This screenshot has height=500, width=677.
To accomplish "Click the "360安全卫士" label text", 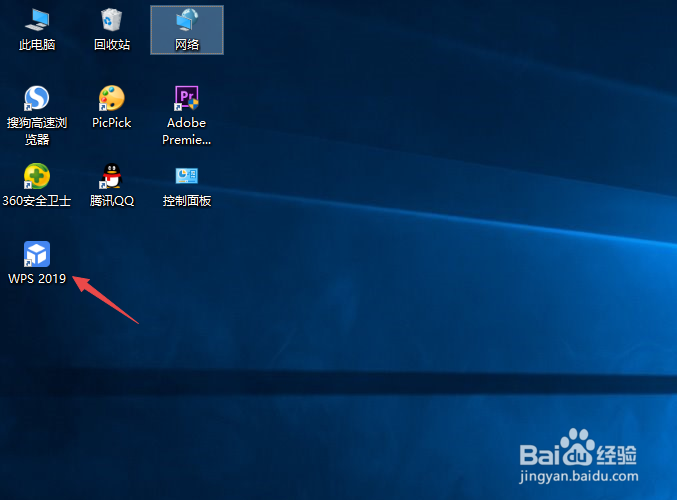I will pos(37,201).
